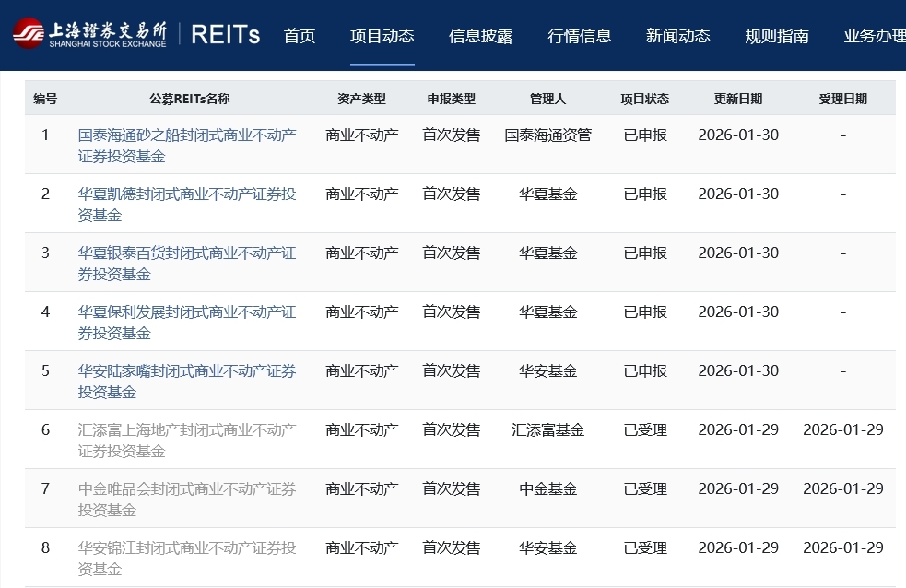Click 业务办理 in the top navigation
The image size is (906, 588).
[873, 36]
